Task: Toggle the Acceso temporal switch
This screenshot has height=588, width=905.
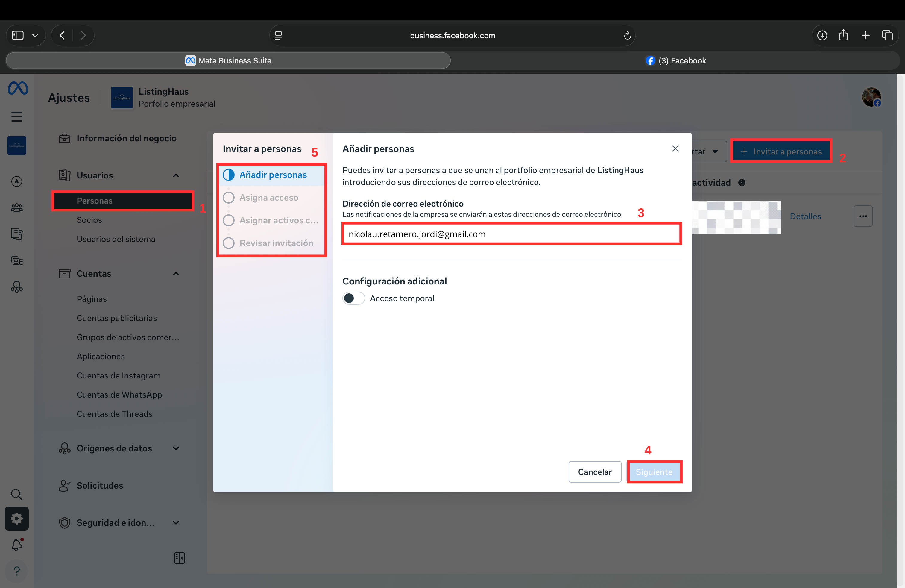Action: click(x=353, y=298)
